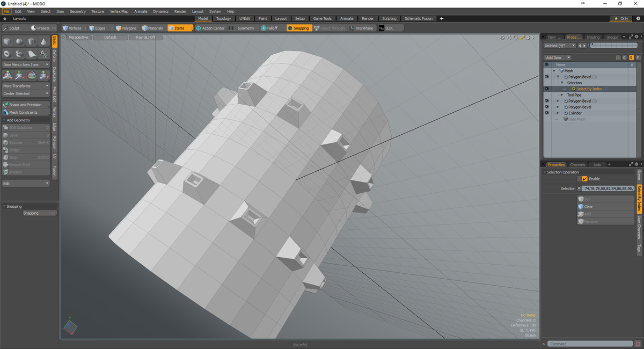
Task: Disable the Enable checkbox in Selection Operation
Action: pos(584,178)
